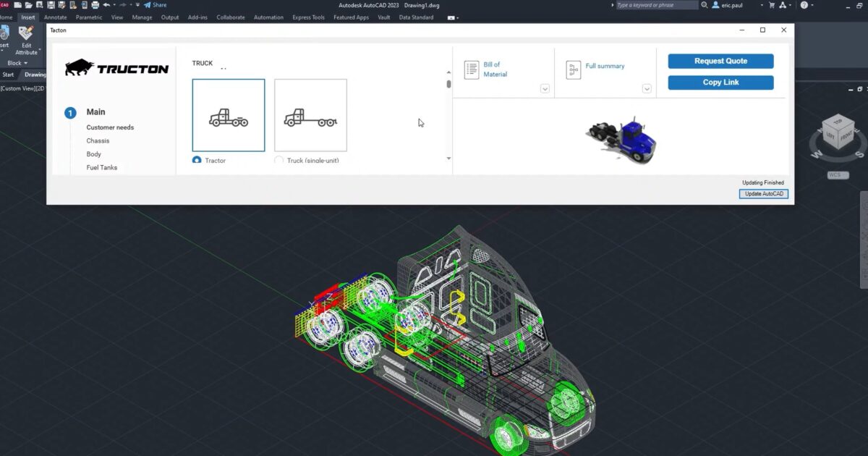Image resolution: width=868 pixels, height=456 pixels.
Task: Go to the Fuel Tanks section
Action: [102, 168]
